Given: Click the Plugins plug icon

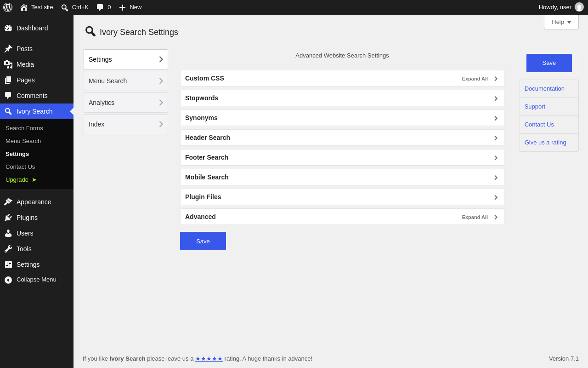Looking at the screenshot, I should (x=8, y=218).
